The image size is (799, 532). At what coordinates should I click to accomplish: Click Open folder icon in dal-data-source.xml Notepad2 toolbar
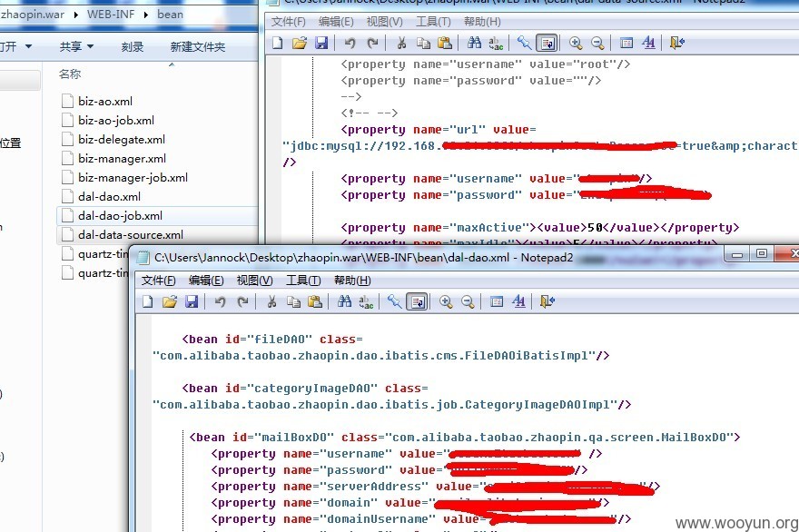(x=300, y=44)
